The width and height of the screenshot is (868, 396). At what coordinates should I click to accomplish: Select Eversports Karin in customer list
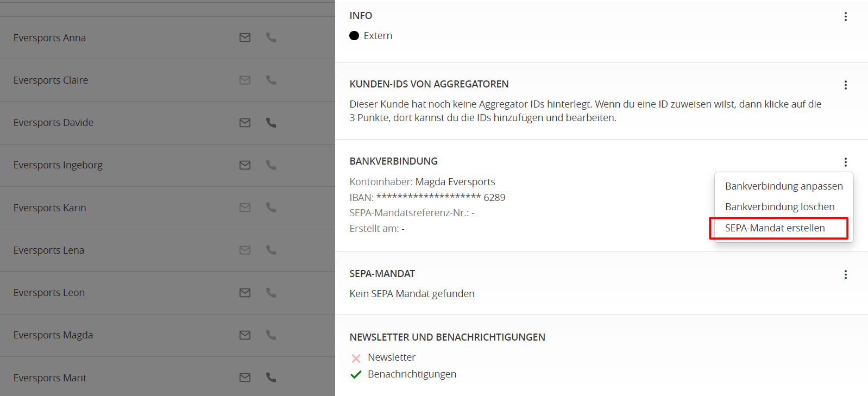(x=167, y=208)
